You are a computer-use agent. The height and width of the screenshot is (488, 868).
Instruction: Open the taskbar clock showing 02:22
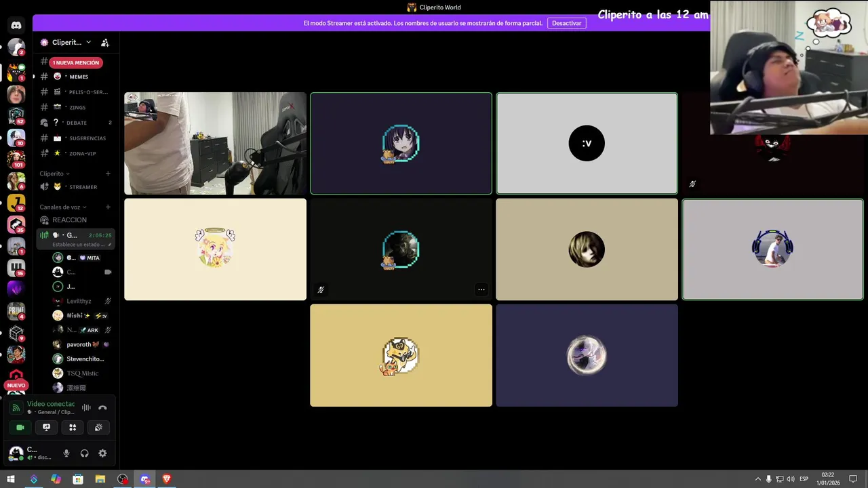[828, 479]
